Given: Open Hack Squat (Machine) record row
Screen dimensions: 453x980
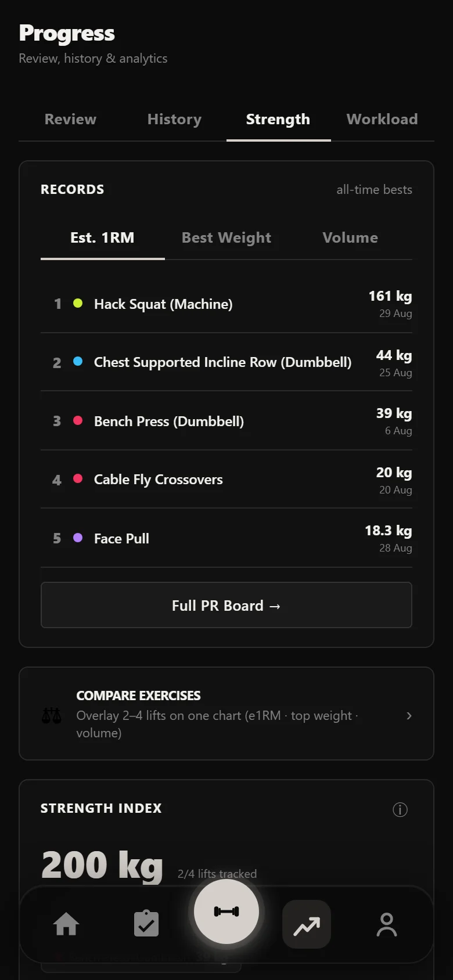Looking at the screenshot, I should coord(227,304).
